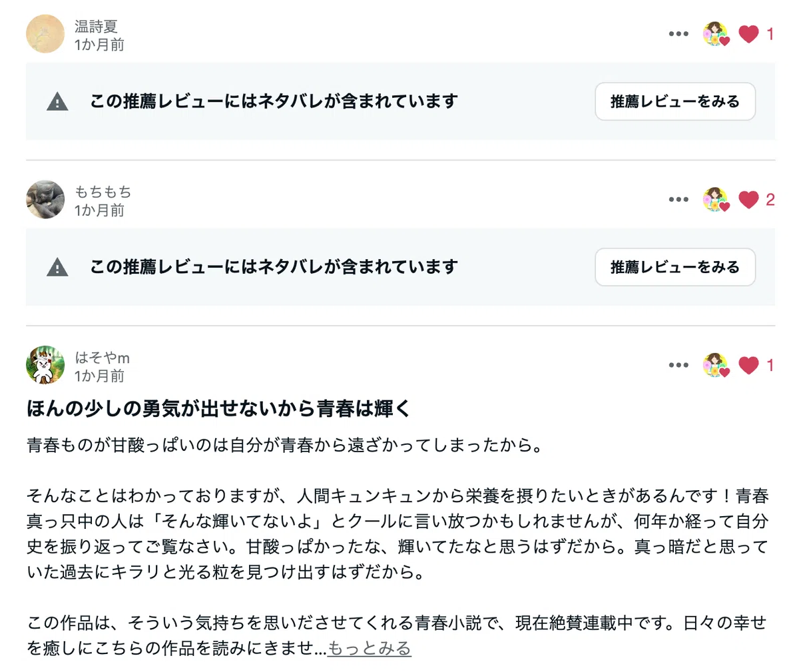799x672 pixels.
Task: Open username link もちもち
Action: click(x=103, y=192)
